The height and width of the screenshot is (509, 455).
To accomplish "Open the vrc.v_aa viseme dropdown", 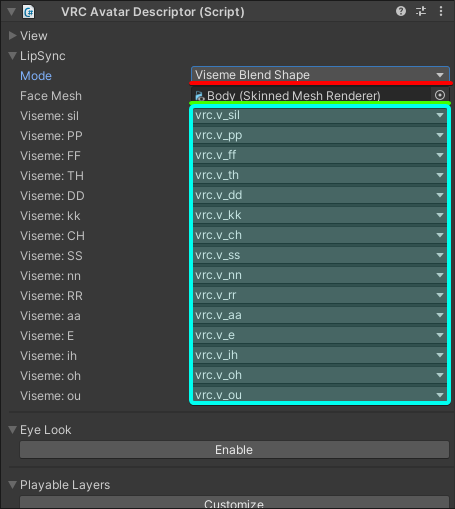I will click(320, 315).
